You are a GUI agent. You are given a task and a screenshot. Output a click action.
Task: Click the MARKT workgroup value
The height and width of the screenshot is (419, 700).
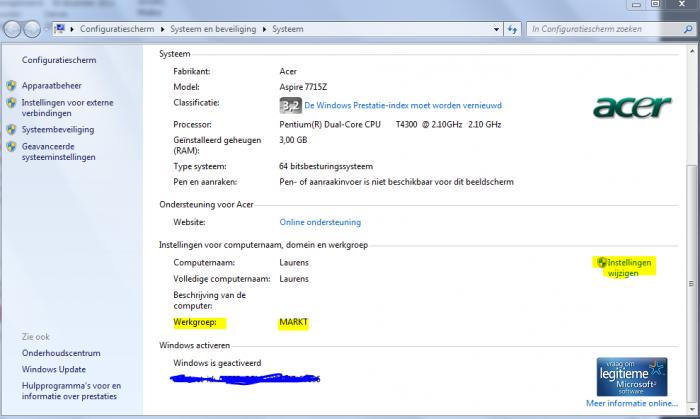click(x=293, y=322)
